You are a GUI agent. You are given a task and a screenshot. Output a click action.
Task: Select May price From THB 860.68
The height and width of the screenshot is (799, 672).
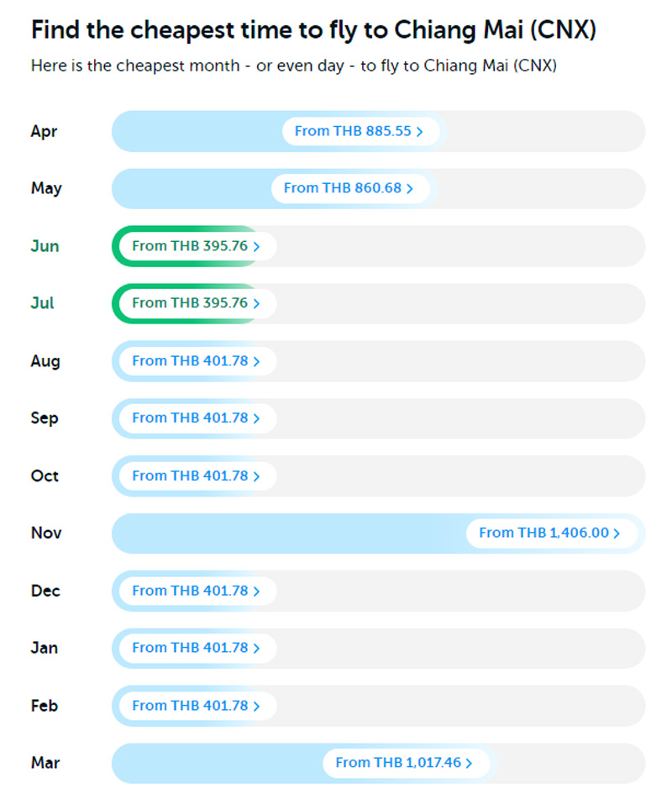343,189
